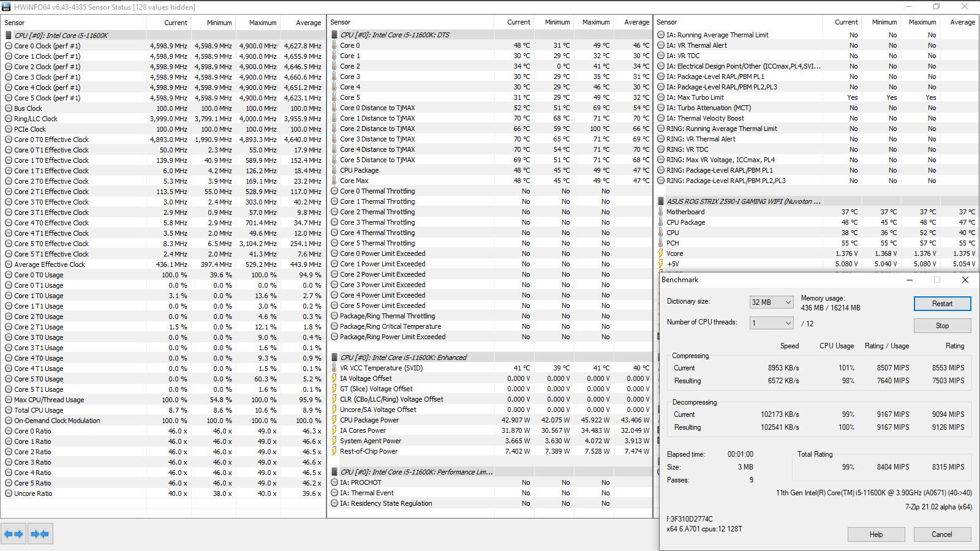Select the GT (Slice) Voltage Offset row
This screenshot has height=551, width=980.
point(490,389)
